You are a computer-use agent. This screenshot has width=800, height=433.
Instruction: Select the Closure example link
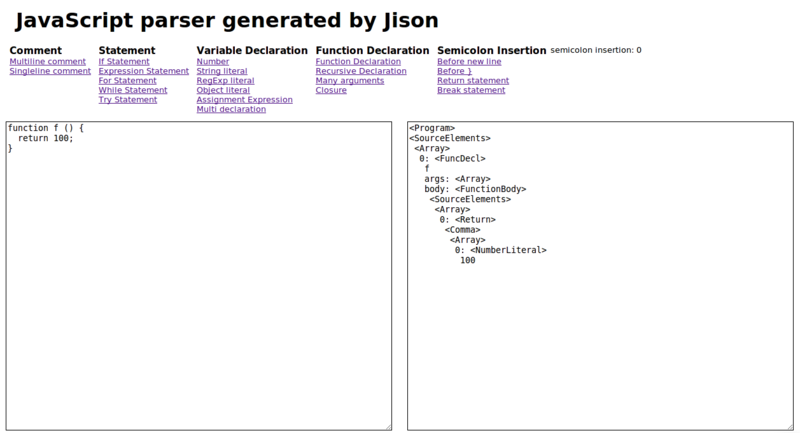tap(331, 90)
